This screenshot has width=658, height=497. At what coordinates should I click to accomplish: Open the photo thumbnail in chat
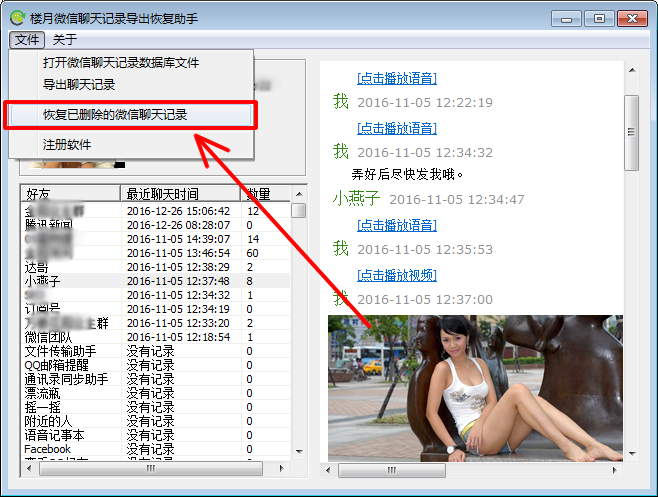[x=475, y=388]
